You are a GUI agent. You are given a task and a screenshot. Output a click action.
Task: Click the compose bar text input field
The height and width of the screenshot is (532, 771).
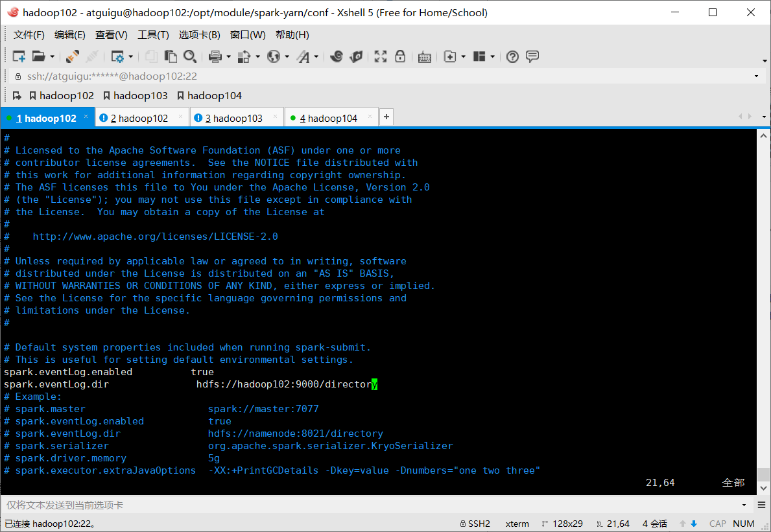(x=372, y=505)
